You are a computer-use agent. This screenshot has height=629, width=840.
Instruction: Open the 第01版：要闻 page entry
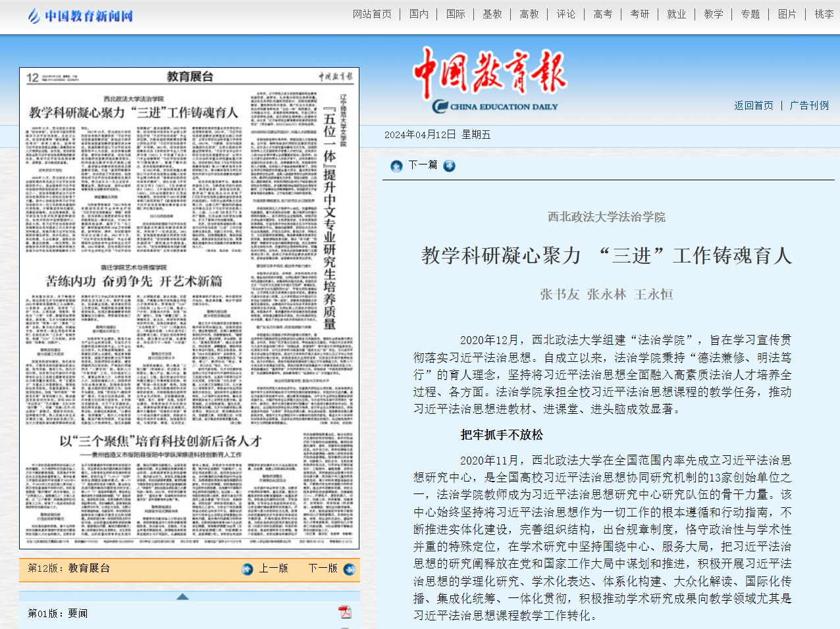(58, 613)
